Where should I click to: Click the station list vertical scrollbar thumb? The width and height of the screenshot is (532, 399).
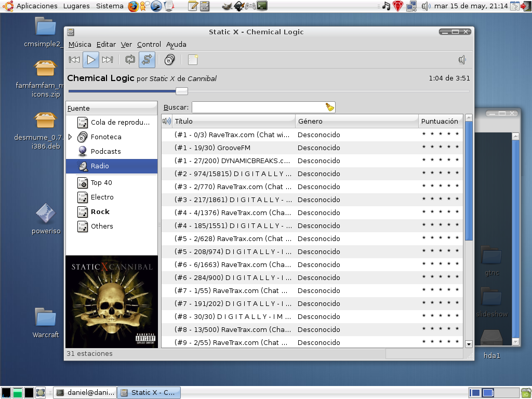(469, 181)
